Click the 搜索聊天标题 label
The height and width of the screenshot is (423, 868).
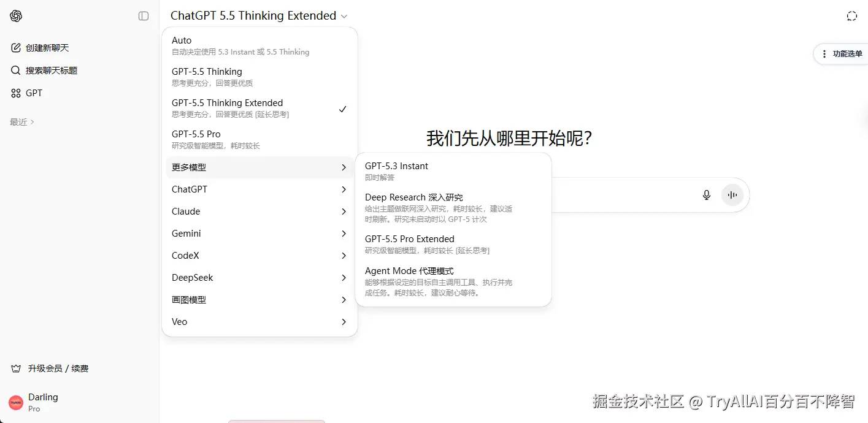click(52, 70)
